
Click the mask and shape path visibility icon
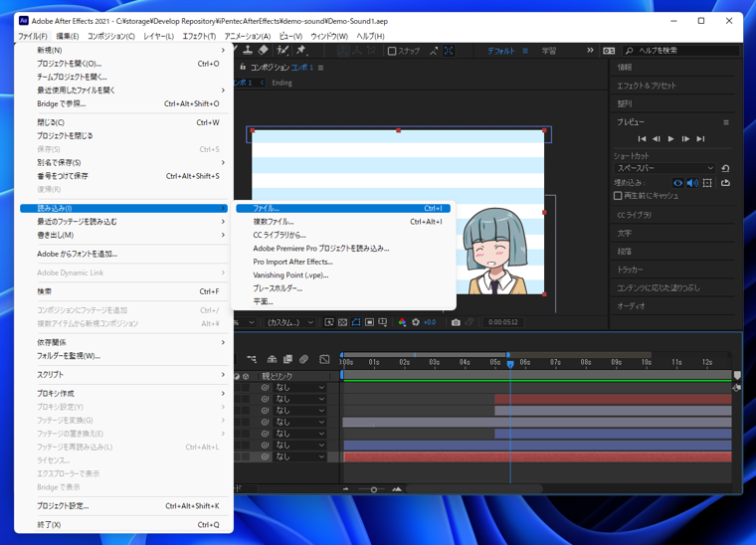(x=356, y=322)
